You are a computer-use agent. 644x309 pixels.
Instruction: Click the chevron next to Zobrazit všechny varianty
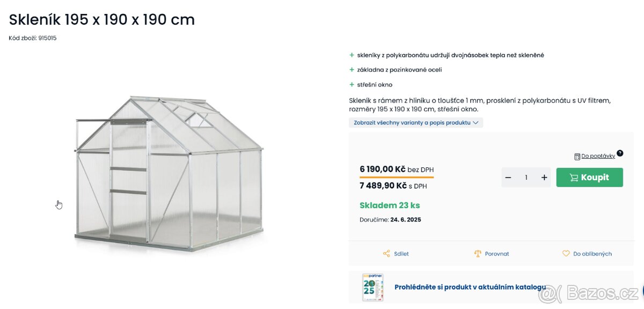tap(475, 123)
